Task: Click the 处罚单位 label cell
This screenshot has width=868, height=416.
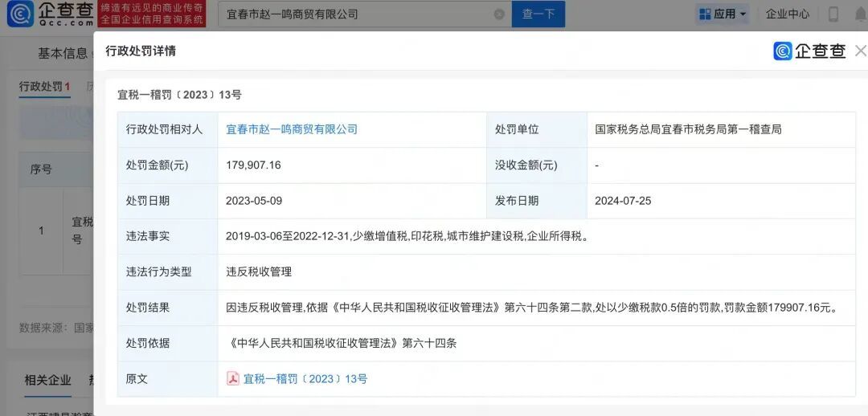Action: [x=536, y=129]
